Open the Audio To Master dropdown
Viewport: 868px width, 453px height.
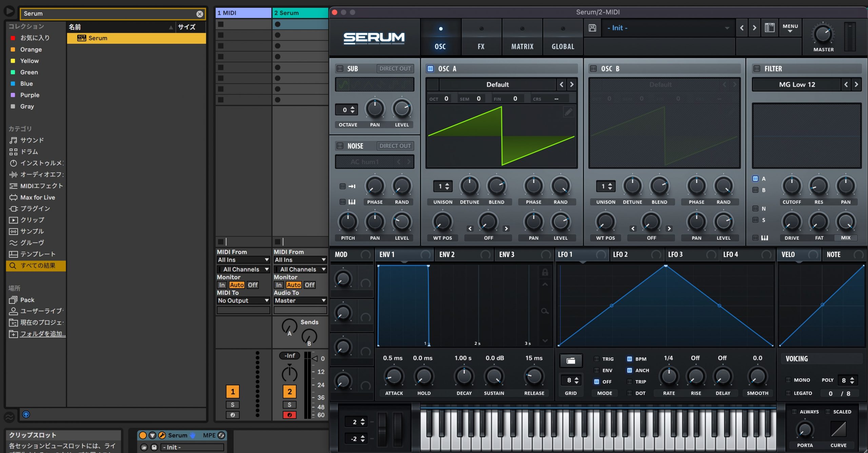pyautogui.click(x=300, y=300)
